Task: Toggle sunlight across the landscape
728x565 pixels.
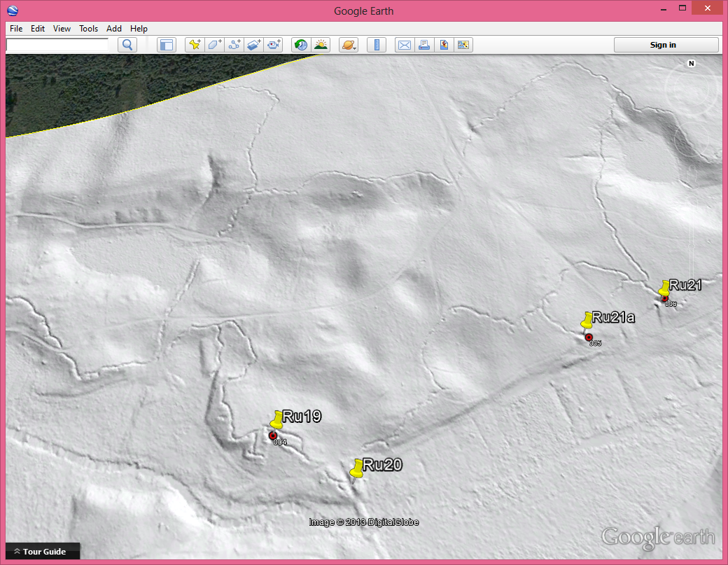Action: click(321, 45)
